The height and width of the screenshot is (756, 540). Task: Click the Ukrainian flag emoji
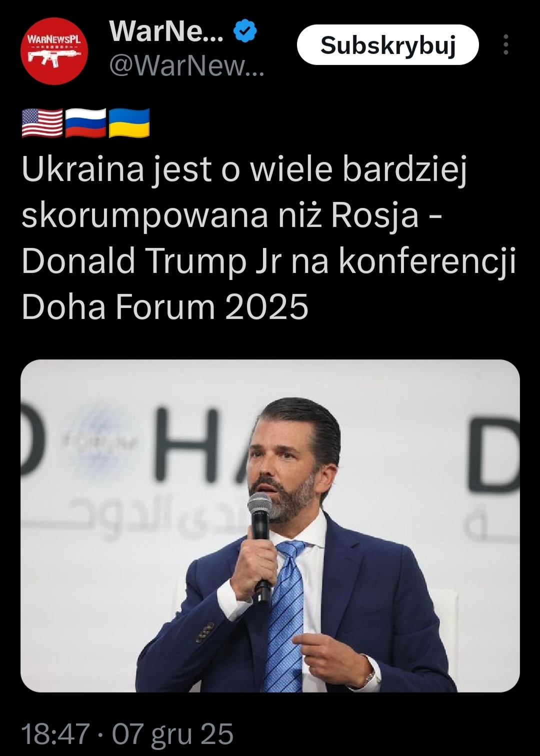coord(129,123)
